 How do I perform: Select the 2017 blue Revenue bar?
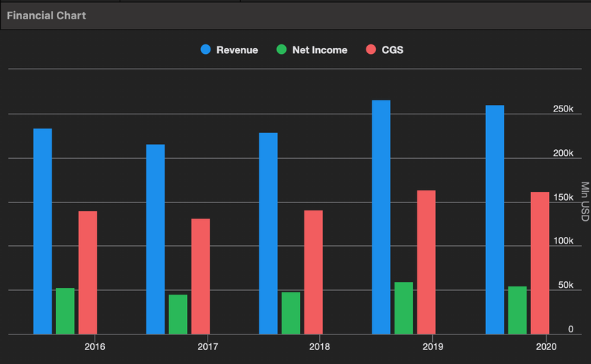(x=155, y=239)
